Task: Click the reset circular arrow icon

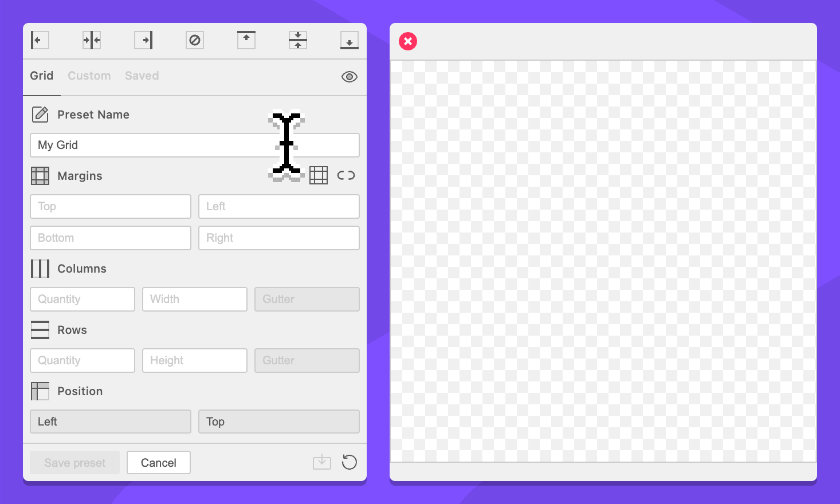Action: pos(349,462)
